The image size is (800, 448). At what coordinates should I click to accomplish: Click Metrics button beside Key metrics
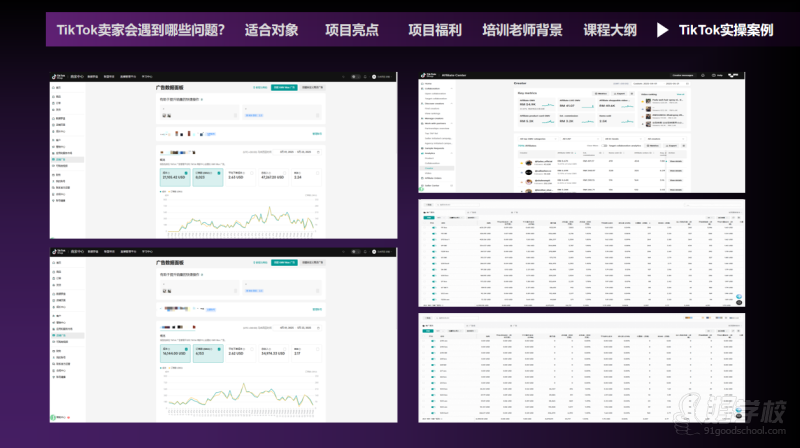coord(601,93)
